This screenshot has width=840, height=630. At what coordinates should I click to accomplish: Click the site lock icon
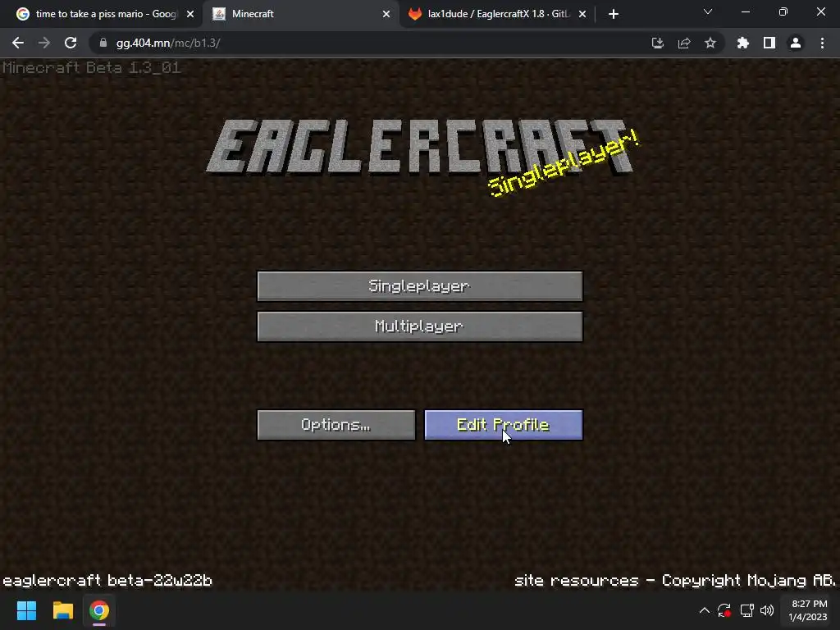pyautogui.click(x=103, y=43)
